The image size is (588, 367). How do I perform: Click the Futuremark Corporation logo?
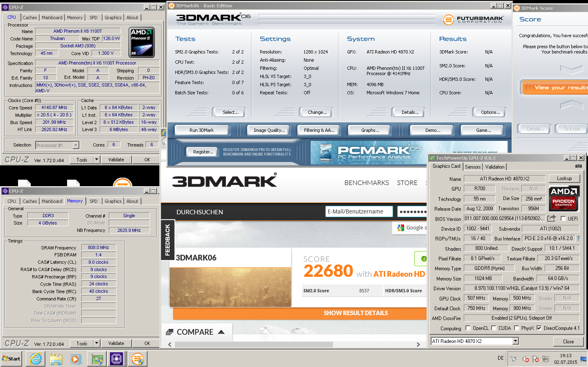point(474,19)
